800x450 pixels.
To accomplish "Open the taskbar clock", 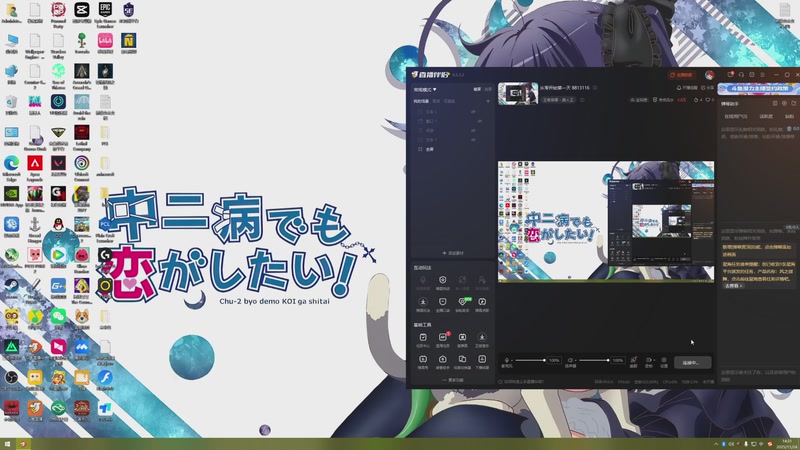I will [x=787, y=444].
